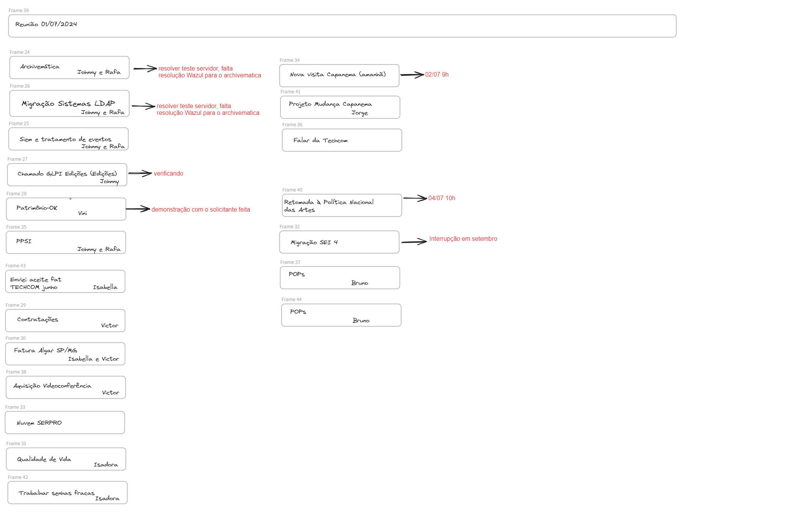Select the 'Qualidade de Vida' text
The image size is (792, 532).
click(x=44, y=459)
